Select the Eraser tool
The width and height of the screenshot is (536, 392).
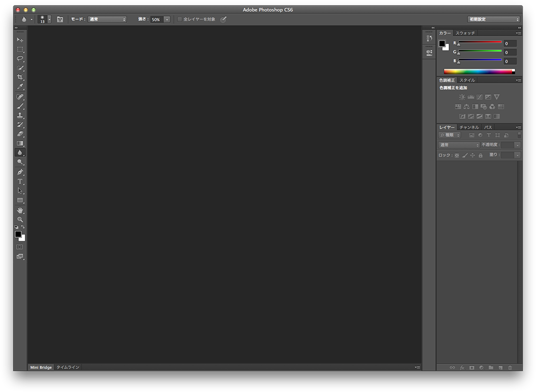20,134
